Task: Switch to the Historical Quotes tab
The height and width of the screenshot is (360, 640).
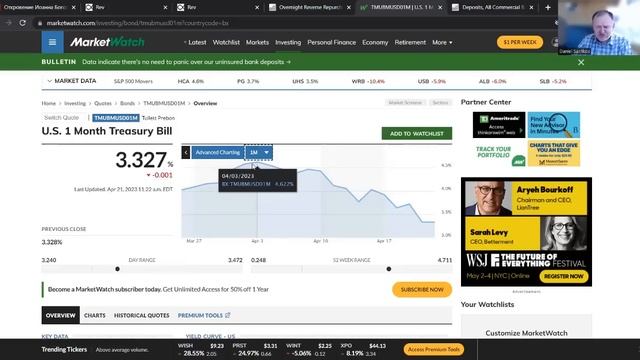Action: coord(142,315)
